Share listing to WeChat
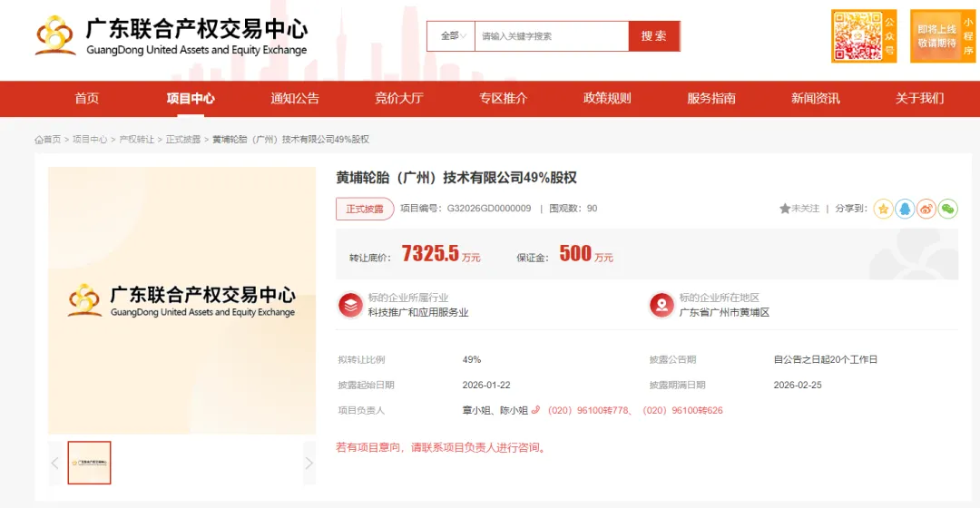 (947, 209)
